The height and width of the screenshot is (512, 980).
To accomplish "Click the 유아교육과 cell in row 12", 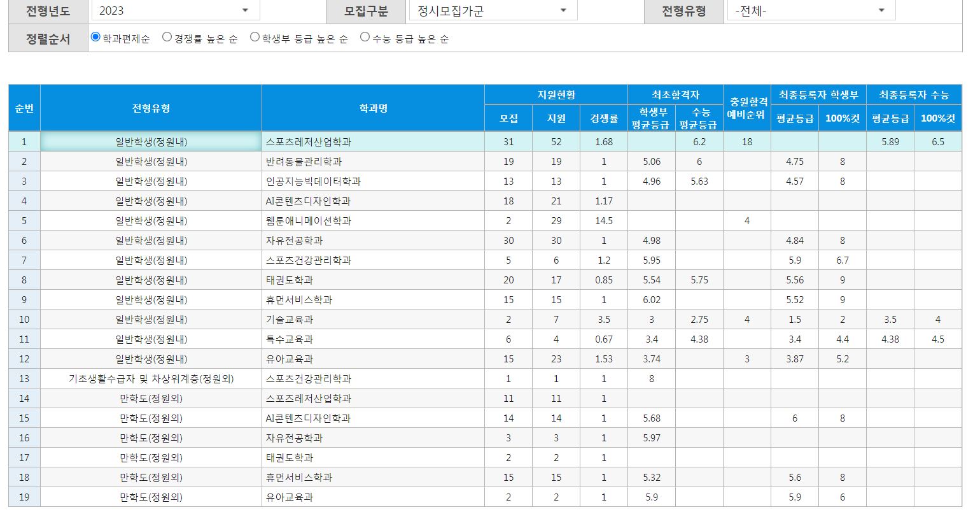I will click(x=373, y=359).
